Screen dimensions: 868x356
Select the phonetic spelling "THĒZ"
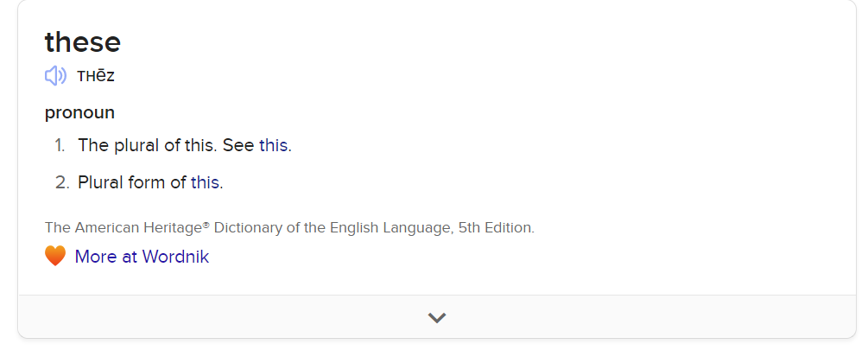96,76
